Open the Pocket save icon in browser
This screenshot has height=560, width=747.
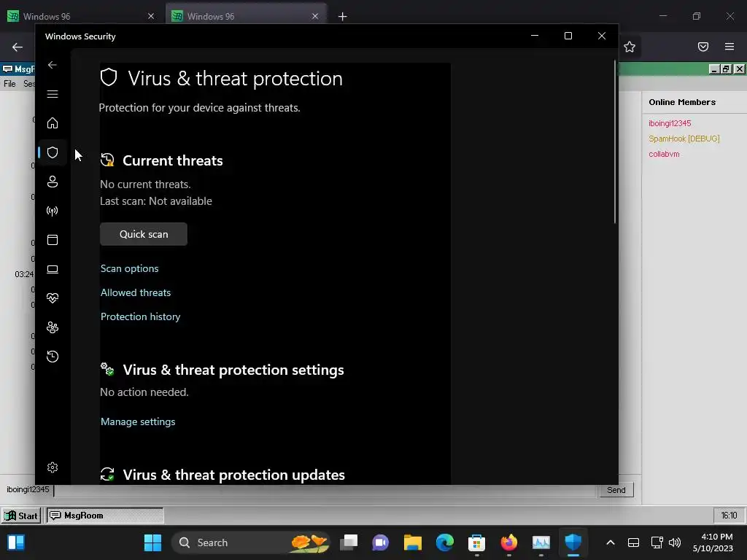703,47
